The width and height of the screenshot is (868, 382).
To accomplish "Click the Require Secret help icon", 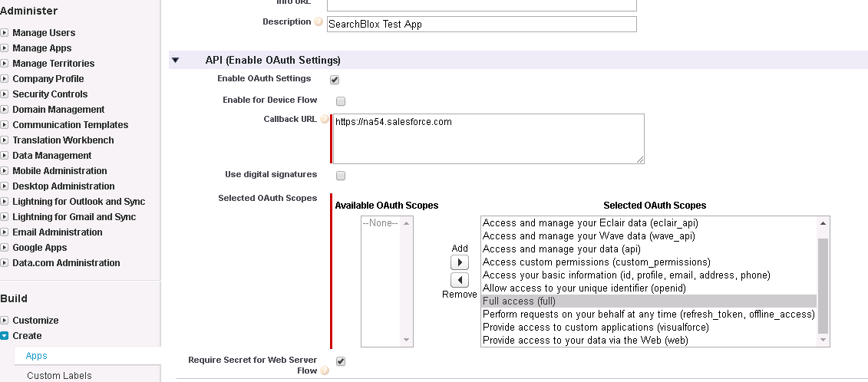I will coord(325,370).
